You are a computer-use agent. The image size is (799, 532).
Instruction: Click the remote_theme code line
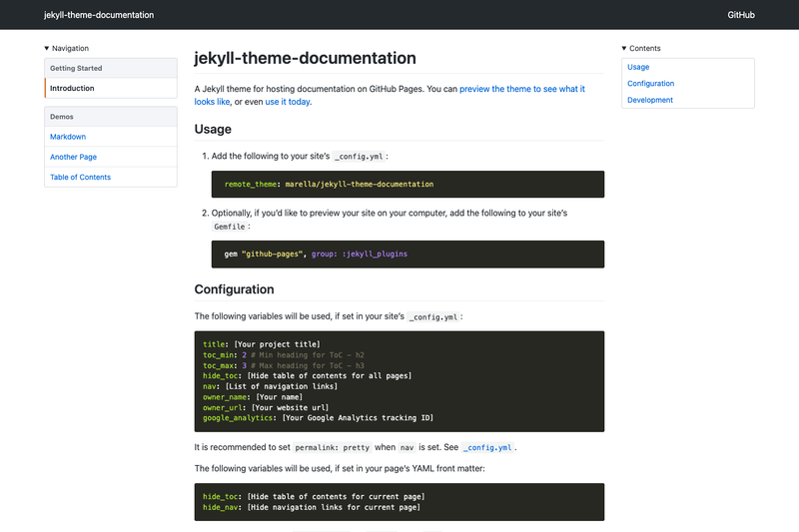[x=329, y=185]
